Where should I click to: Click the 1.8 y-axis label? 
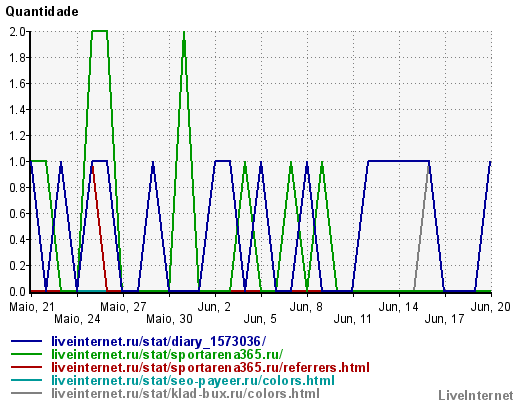[18, 58]
